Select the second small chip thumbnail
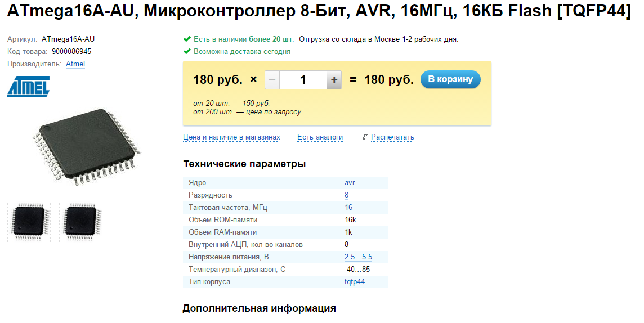The image size is (644, 323). click(x=81, y=222)
